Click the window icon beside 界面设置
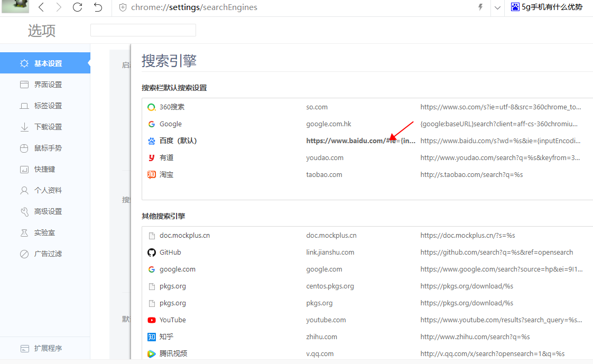Screen dimensions: 593x364 click(24, 85)
